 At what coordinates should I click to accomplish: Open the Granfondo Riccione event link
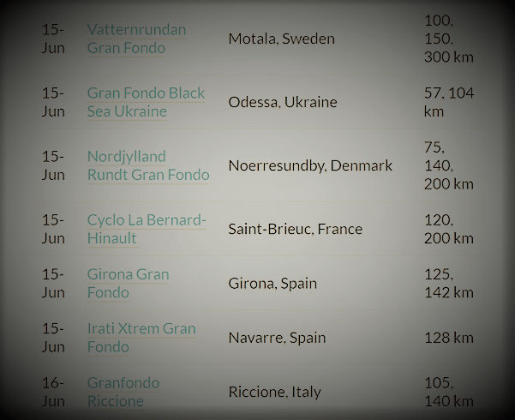tap(123, 392)
